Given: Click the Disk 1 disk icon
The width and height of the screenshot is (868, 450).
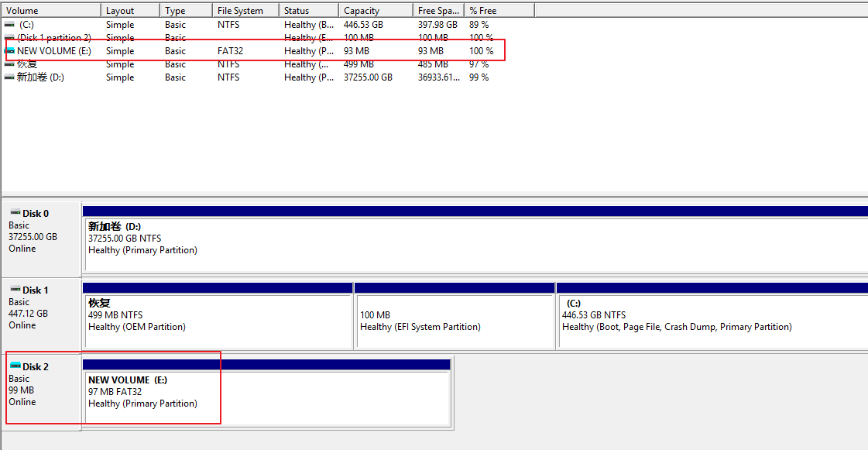Looking at the screenshot, I should pos(15,289).
